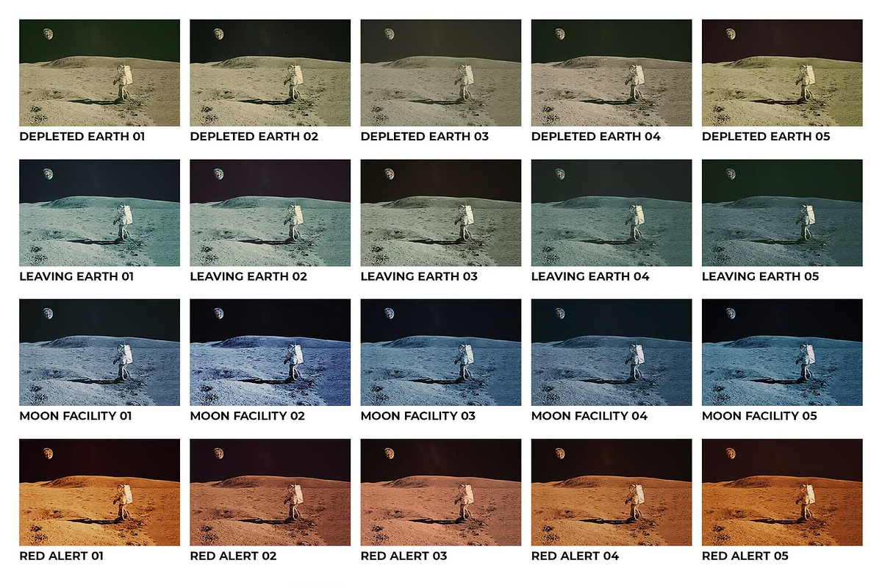
Task: Click the 'LEAVING EARTH 05' label
Action: pyautogui.click(x=761, y=276)
